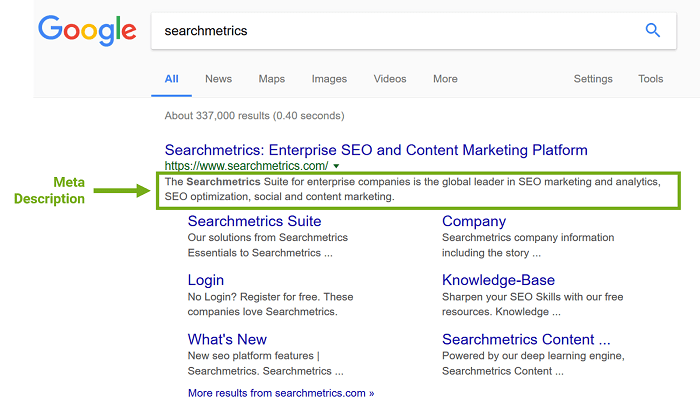The width and height of the screenshot is (700, 413).
Task: Open the Searchmetrics Suite sitelink
Action: pyautogui.click(x=254, y=221)
